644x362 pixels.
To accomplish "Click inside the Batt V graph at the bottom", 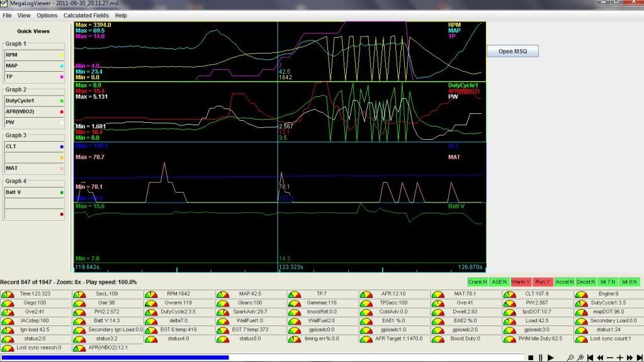I will coord(280,232).
